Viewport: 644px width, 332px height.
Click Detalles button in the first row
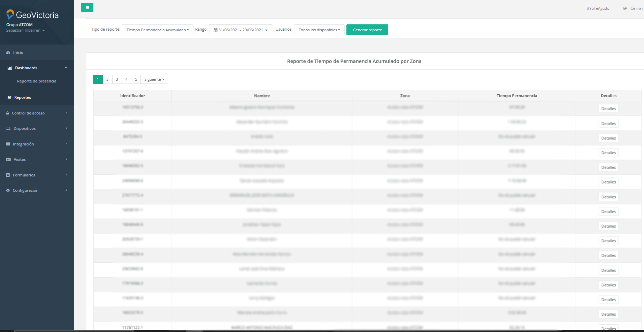(x=608, y=109)
